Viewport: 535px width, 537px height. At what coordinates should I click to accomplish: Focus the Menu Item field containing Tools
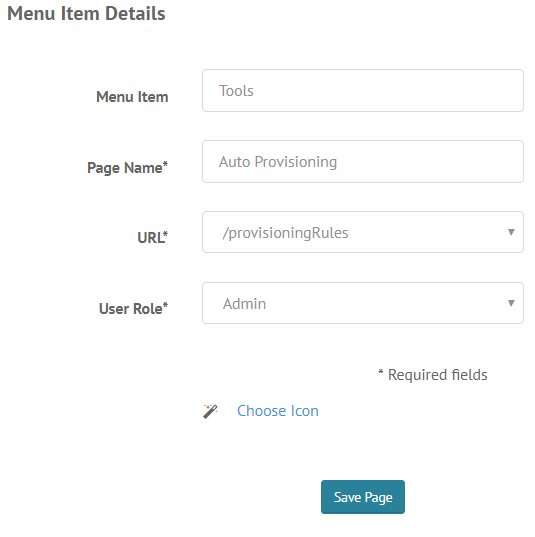pos(363,91)
